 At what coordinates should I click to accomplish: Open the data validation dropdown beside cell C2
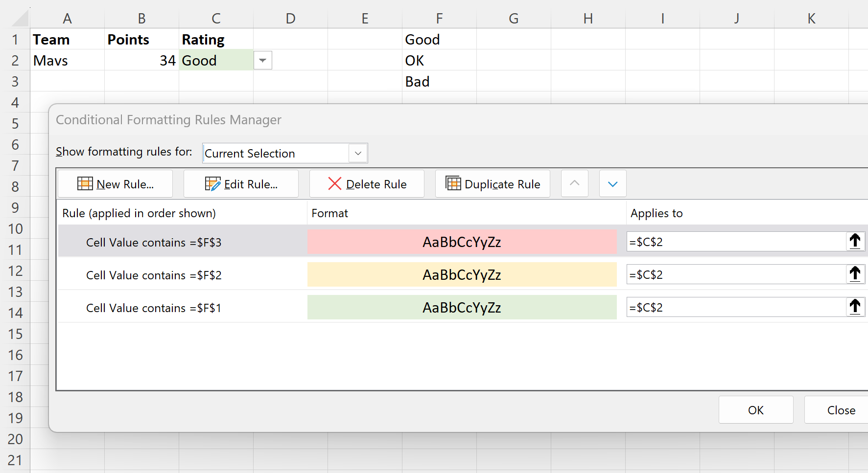click(263, 61)
